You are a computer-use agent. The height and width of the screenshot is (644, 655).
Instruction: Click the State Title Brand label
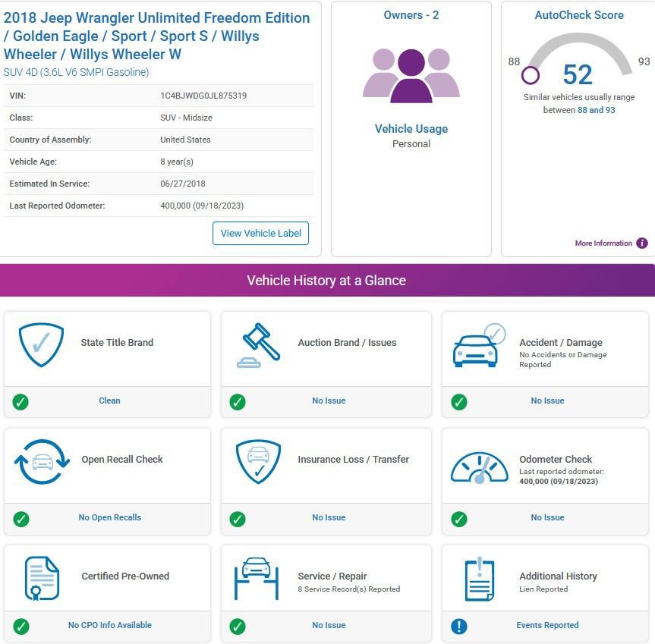point(117,343)
